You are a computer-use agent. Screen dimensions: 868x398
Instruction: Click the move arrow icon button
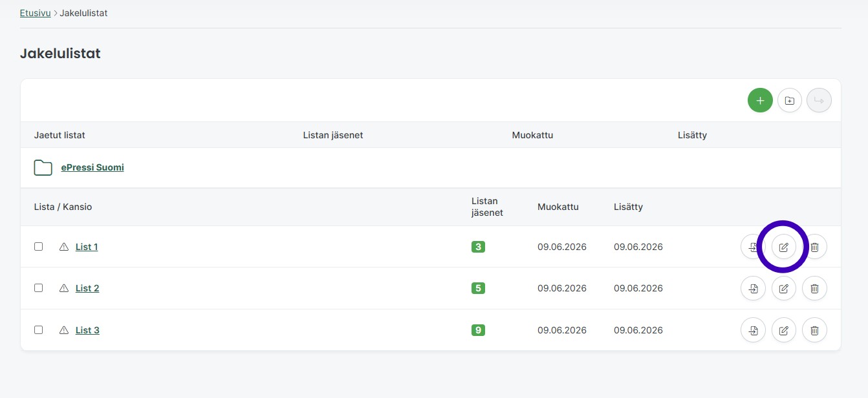pos(819,100)
